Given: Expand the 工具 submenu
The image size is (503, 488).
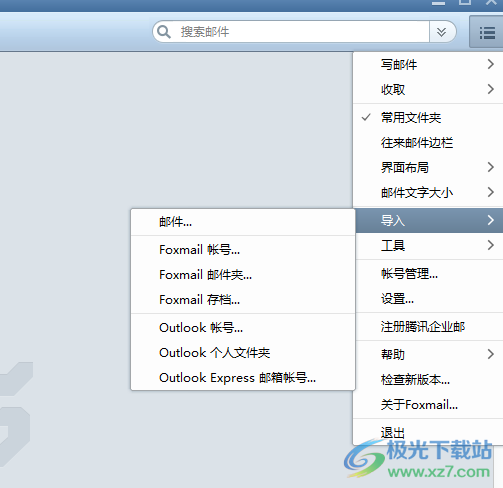Looking at the screenshot, I should (429, 245).
